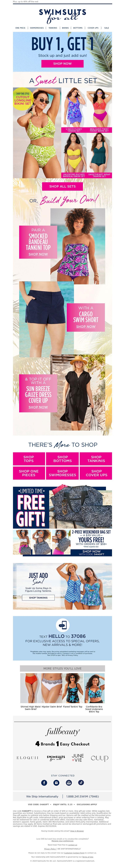Open the One Piece menu item
Image resolution: width=125 pixels, height=868 pixels.
coord(20,28)
